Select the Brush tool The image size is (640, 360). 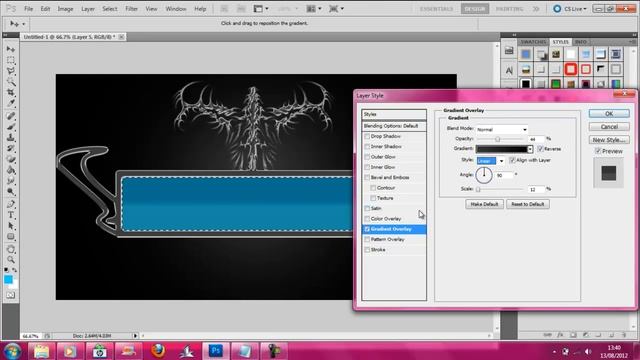coord(11,127)
